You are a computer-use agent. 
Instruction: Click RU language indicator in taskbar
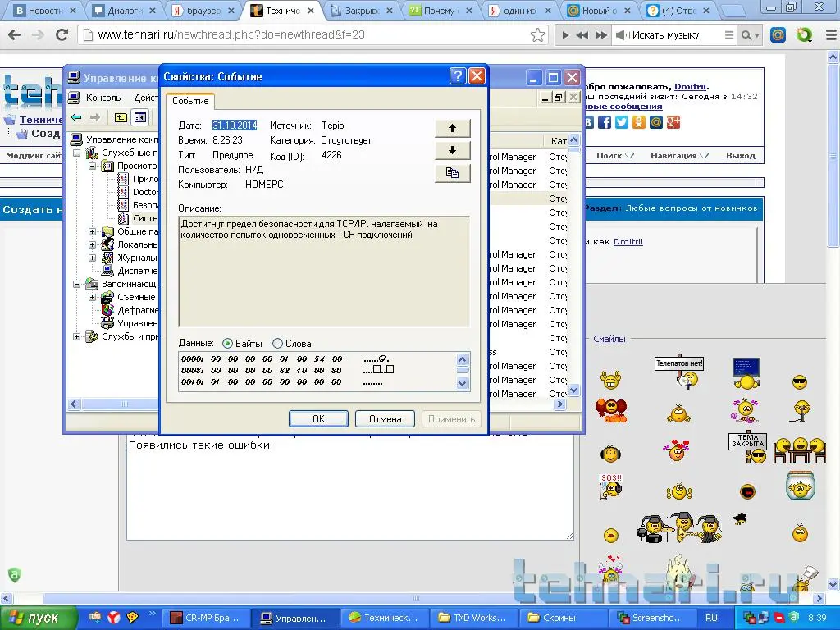(711, 618)
